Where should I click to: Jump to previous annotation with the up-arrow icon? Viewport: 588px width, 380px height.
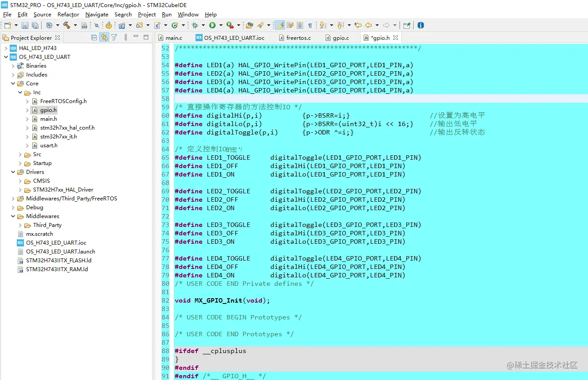click(340, 25)
